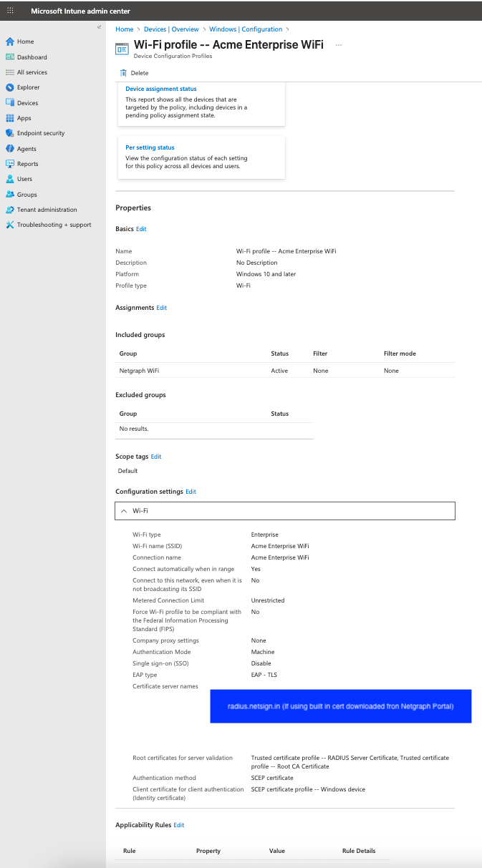
Task: Go to Windows | Configuration breadcrumb
Action: coord(246,29)
